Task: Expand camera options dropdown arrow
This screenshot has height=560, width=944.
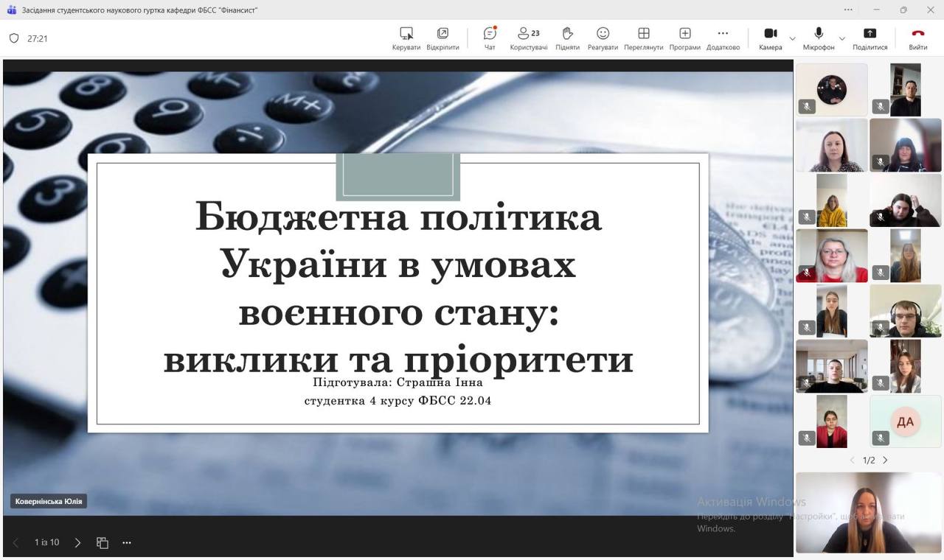Action: click(792, 38)
